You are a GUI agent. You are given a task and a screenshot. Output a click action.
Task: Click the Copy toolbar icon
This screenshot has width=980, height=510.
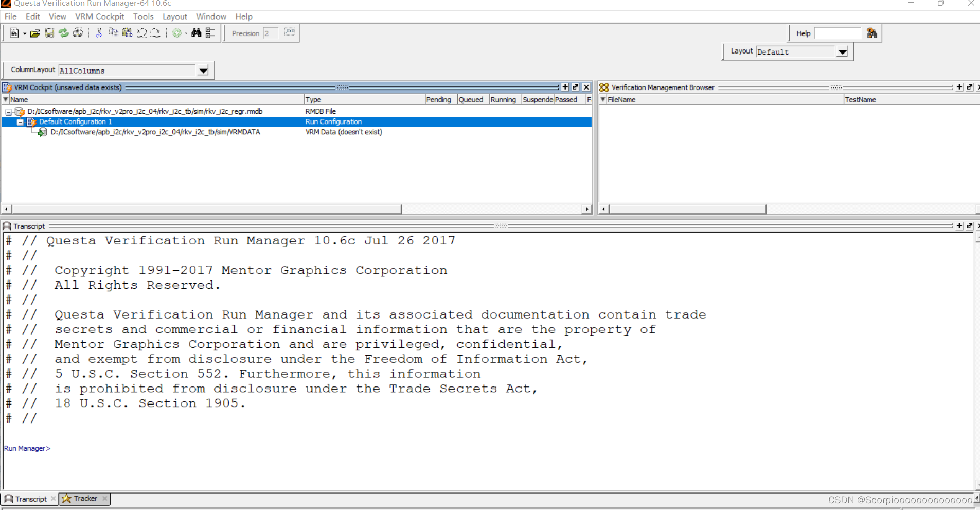[113, 33]
